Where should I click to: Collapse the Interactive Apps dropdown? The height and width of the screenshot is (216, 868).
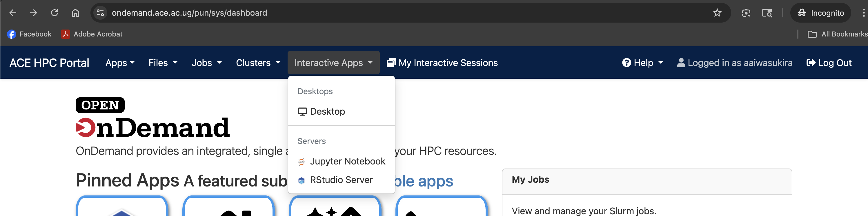tap(333, 63)
